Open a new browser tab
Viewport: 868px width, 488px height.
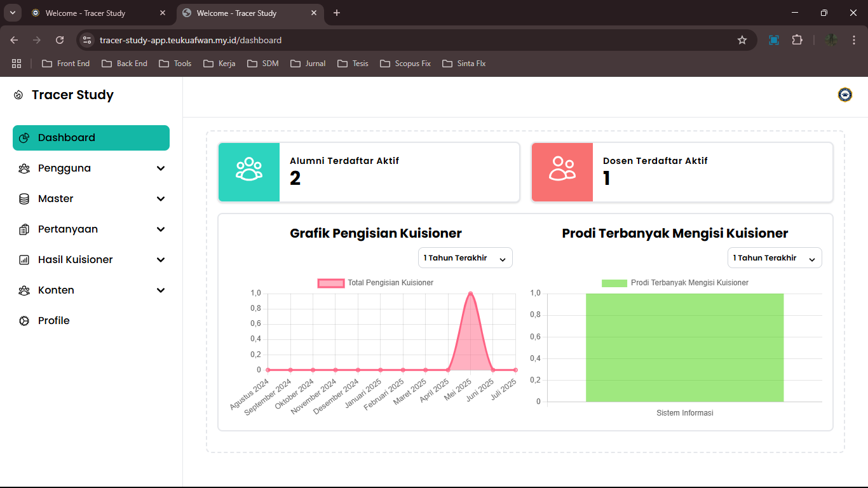pyautogui.click(x=337, y=13)
